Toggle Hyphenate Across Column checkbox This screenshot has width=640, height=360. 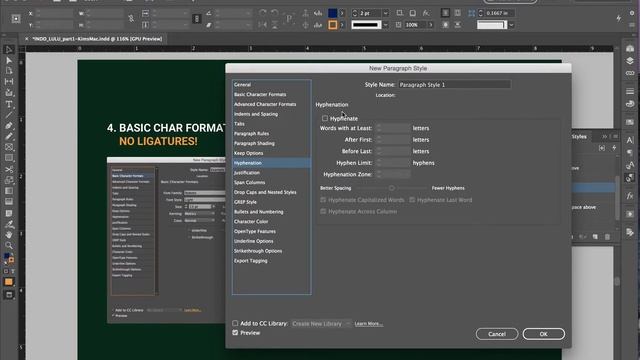click(323, 211)
